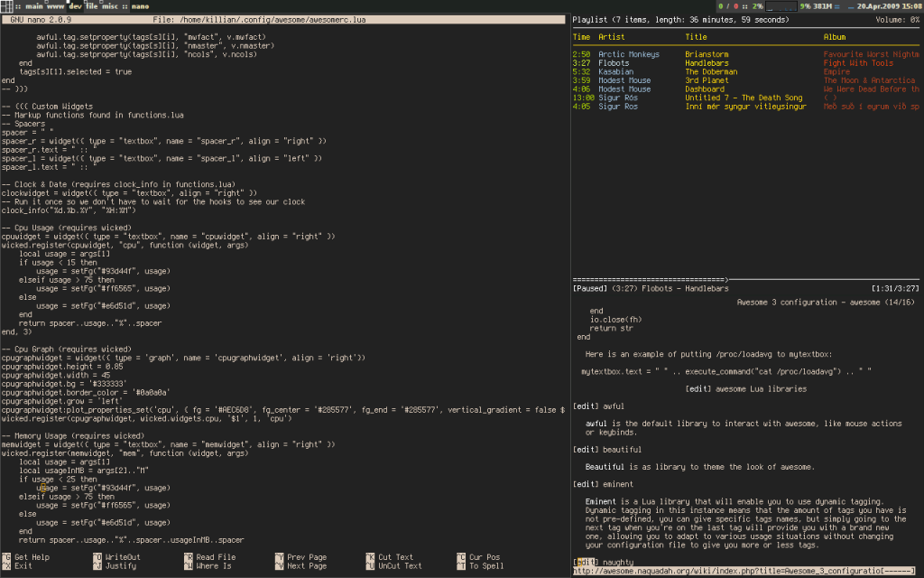
Task: Click the browser URL status line
Action: pos(745,571)
